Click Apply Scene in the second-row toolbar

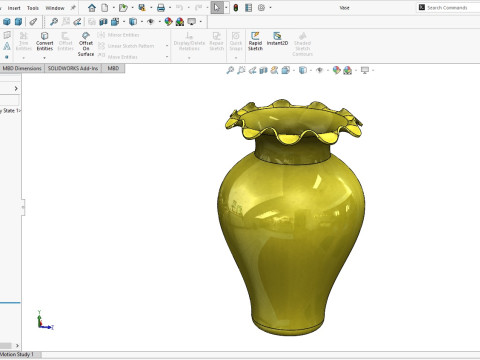click(180, 22)
